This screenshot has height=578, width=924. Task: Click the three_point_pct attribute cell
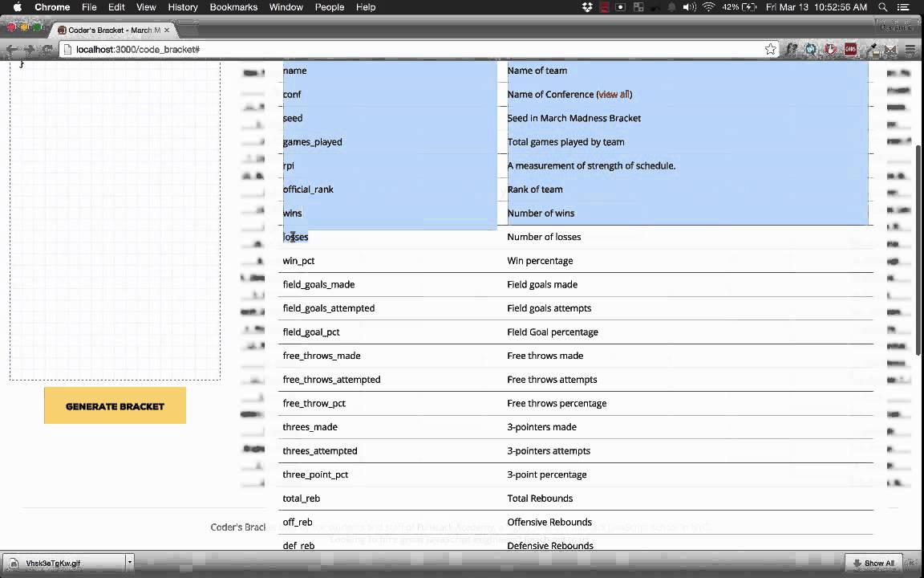(x=315, y=474)
